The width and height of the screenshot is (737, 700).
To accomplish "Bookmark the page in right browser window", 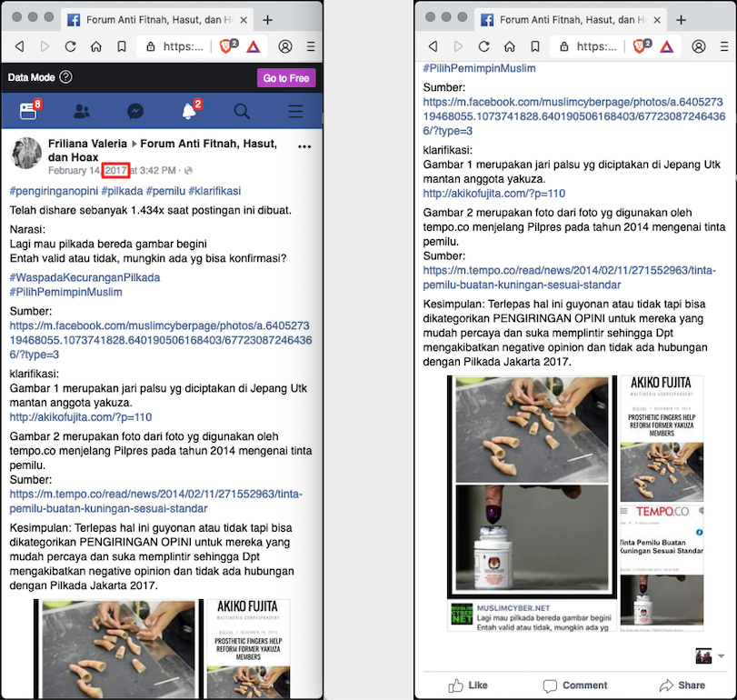I will [535, 46].
